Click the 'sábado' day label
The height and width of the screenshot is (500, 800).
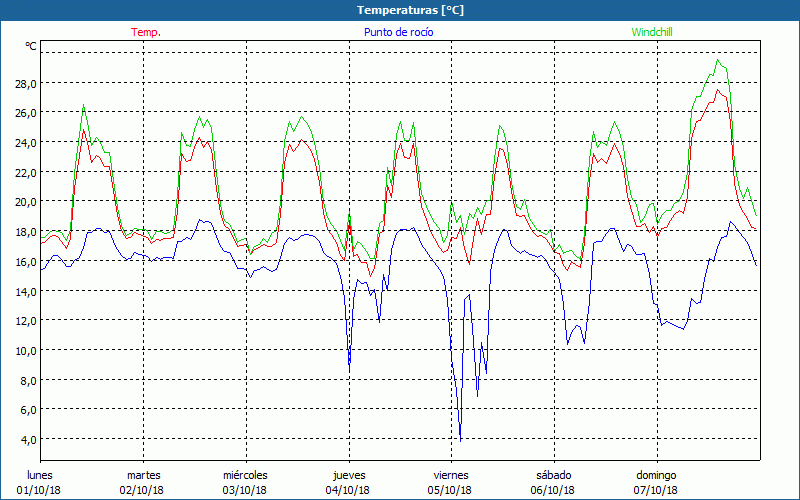click(x=554, y=475)
